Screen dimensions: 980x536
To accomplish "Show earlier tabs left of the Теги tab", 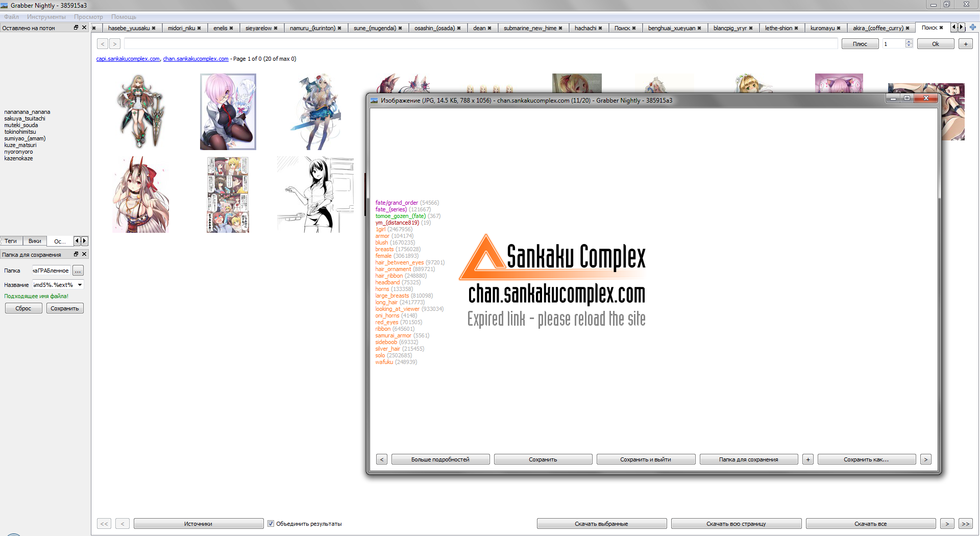I will pos(77,241).
